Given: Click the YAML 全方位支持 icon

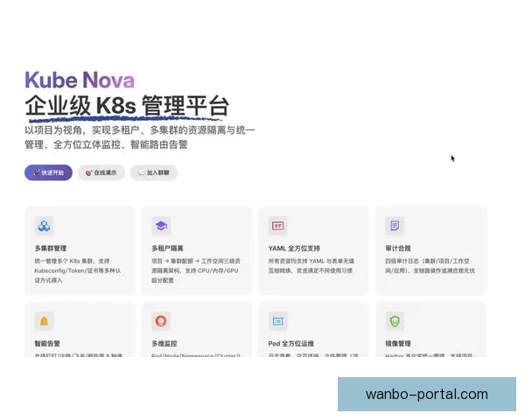Looking at the screenshot, I should tap(278, 226).
